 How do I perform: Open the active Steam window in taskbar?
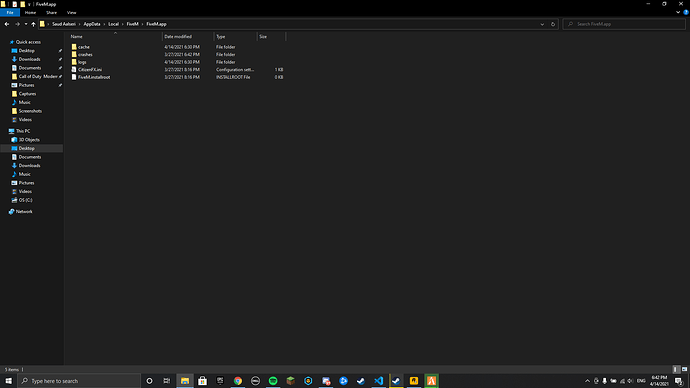tap(396, 381)
